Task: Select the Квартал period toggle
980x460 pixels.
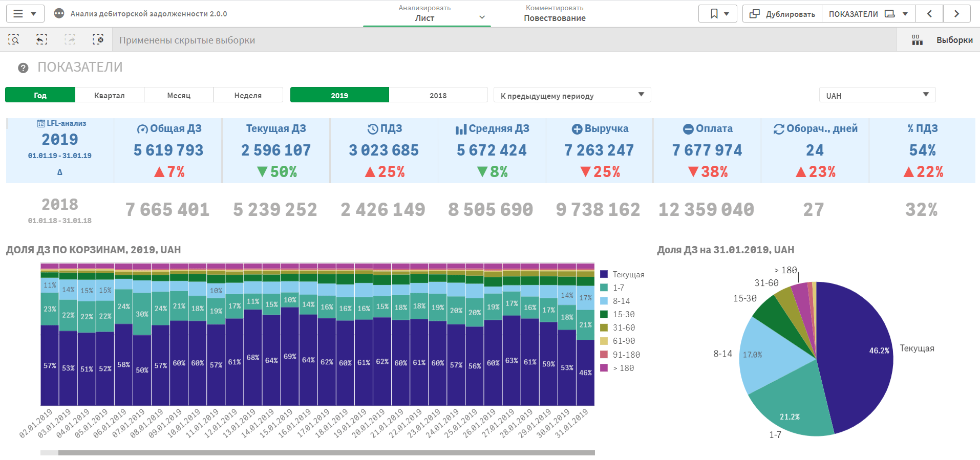Action: coord(110,95)
